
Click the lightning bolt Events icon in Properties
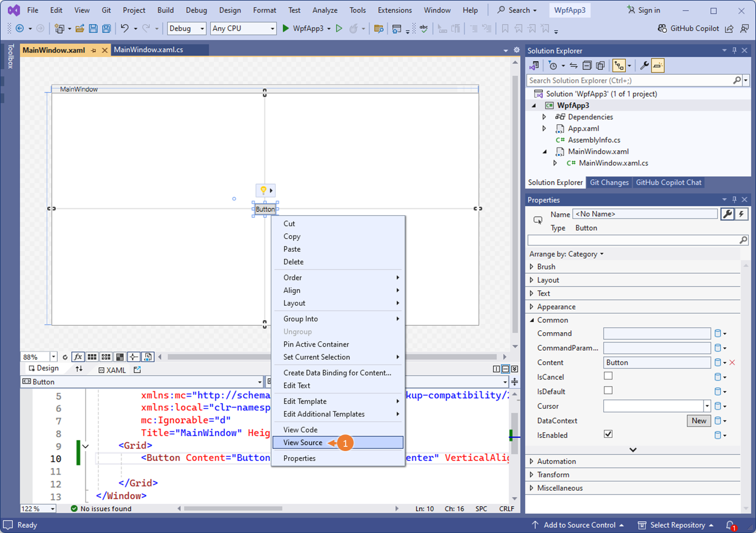pyautogui.click(x=741, y=214)
